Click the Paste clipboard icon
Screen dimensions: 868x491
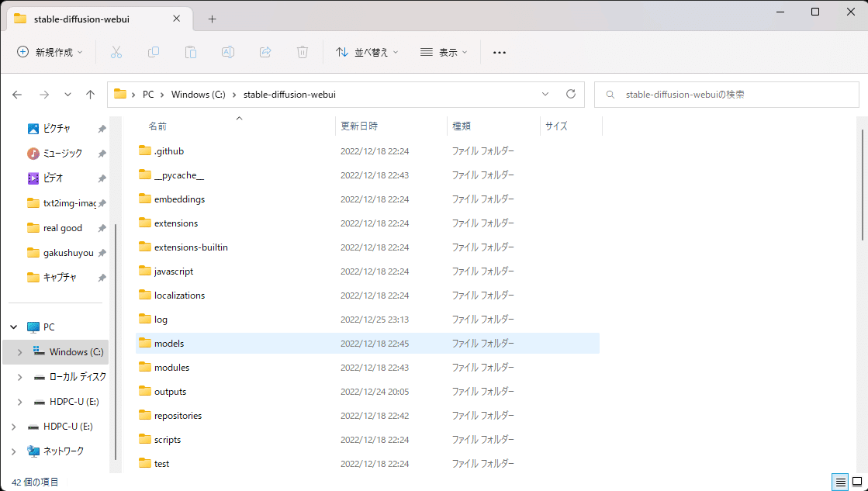click(x=190, y=52)
